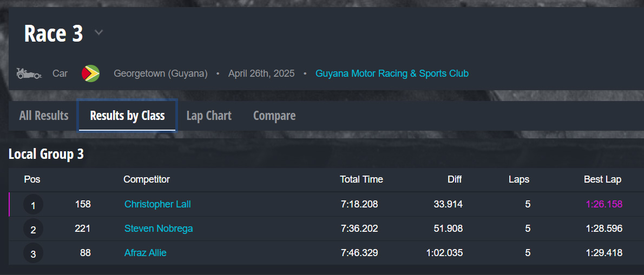Click the Guyana flag icon
The width and height of the screenshot is (644, 275).
(90, 73)
